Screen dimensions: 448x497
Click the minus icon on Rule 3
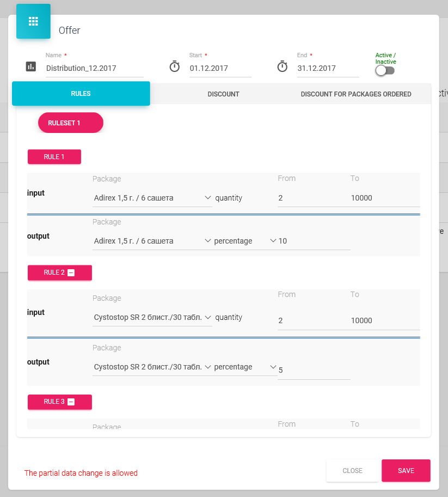(71, 402)
